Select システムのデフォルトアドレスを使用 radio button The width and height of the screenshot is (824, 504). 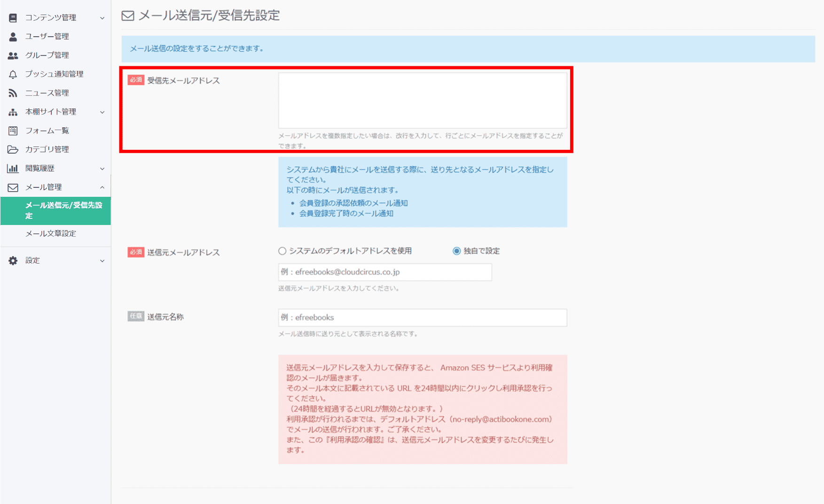[x=282, y=251]
